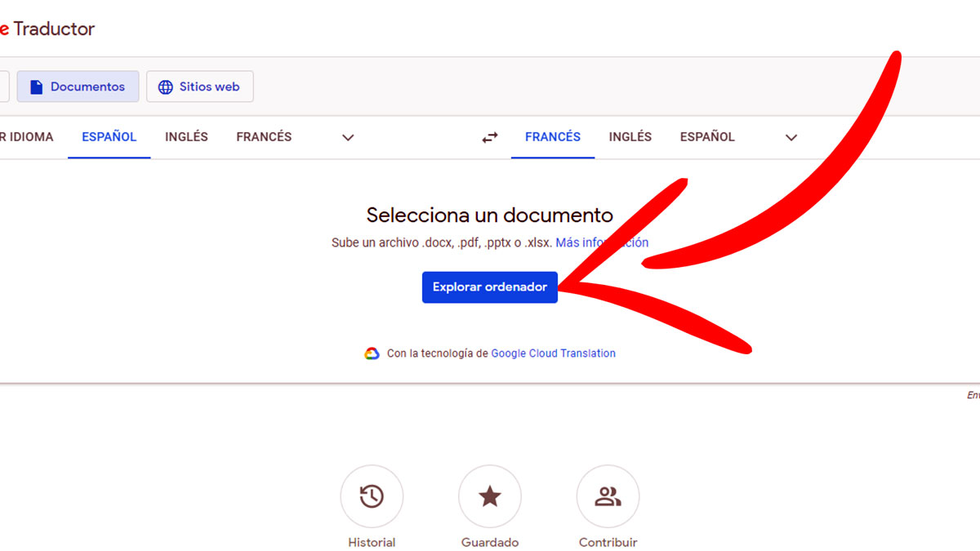Screen dimensions: 980x551
Task: Select FRANCÉS as target language
Action: click(x=552, y=137)
